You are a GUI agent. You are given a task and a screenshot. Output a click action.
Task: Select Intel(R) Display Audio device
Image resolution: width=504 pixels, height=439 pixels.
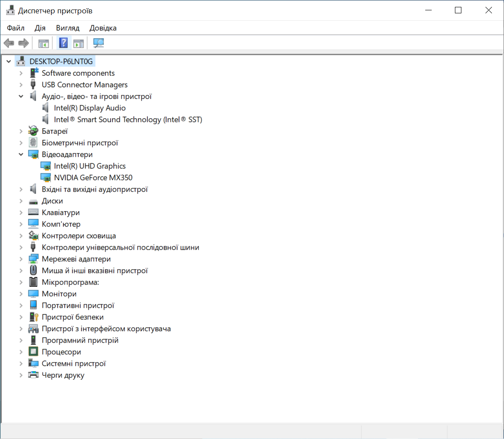tap(90, 108)
